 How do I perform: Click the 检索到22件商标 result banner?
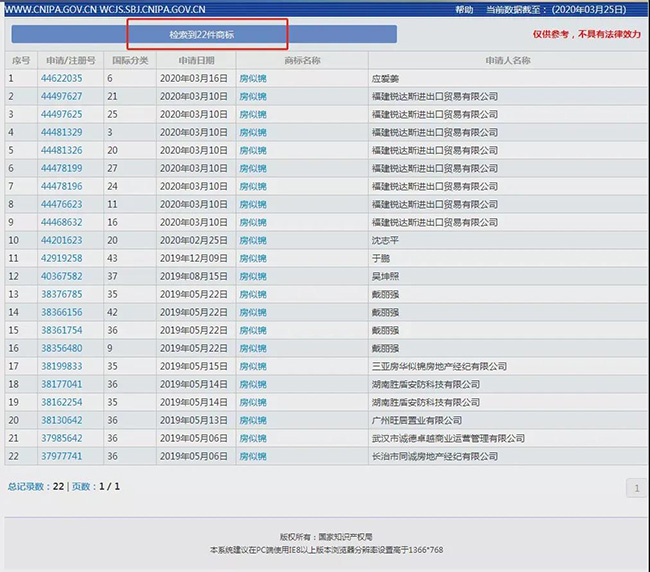click(x=204, y=34)
